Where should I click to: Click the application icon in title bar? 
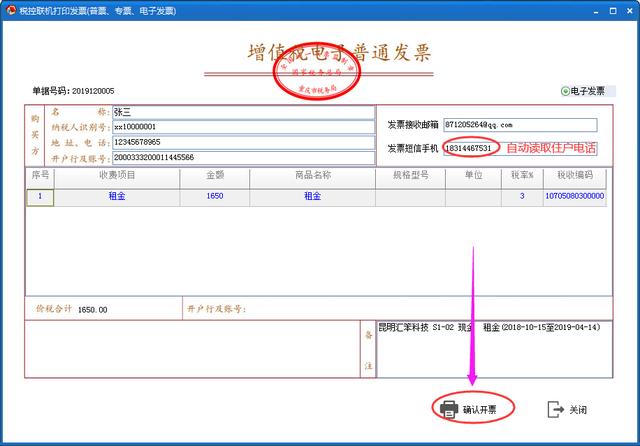[x=11, y=10]
